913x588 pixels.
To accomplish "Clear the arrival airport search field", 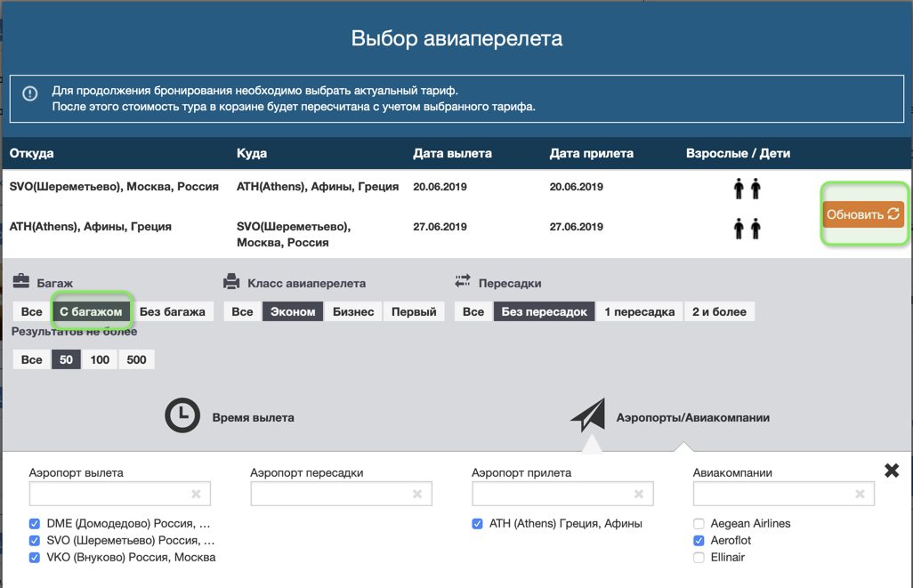I will [638, 494].
